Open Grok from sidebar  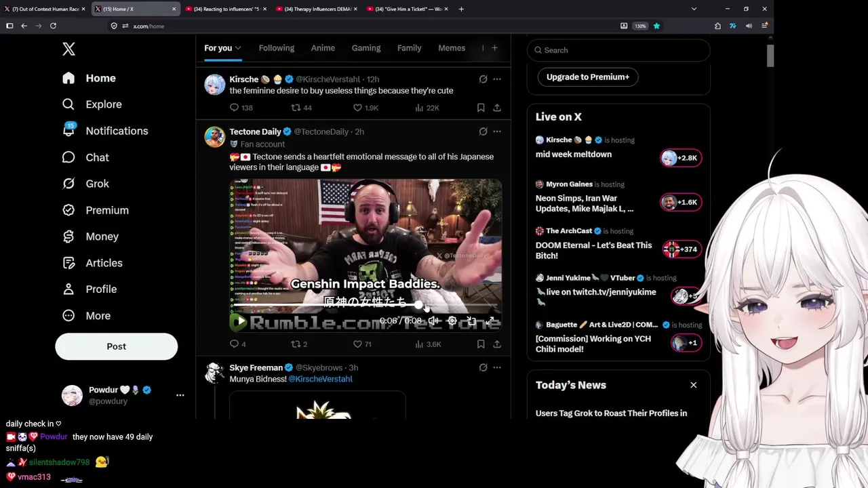click(x=85, y=184)
